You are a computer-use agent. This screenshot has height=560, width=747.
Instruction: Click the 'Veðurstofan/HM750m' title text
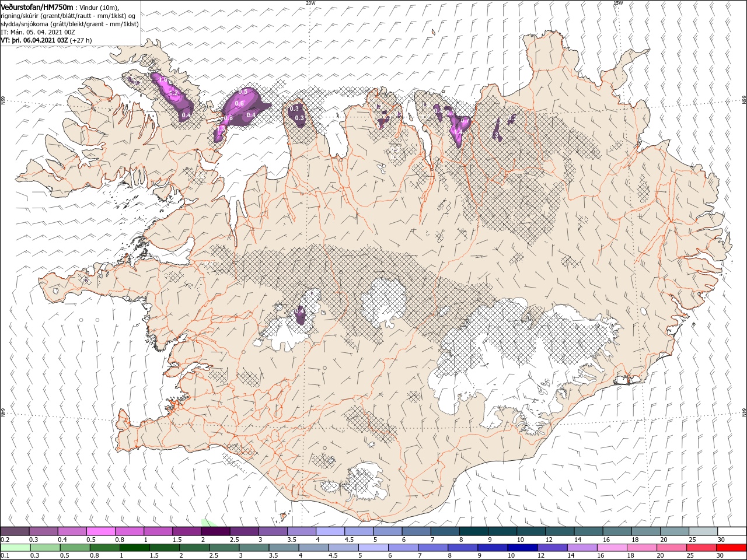click(x=37, y=7)
